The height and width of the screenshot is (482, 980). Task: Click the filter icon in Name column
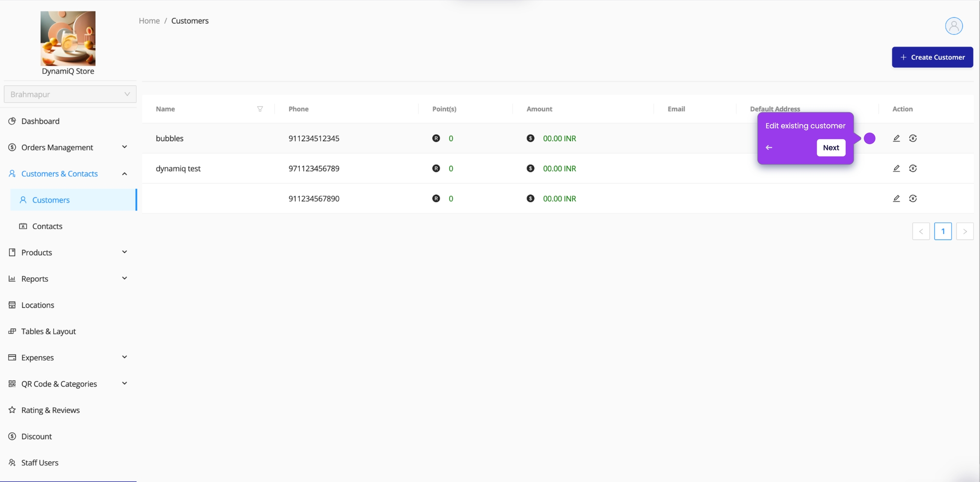pyautogui.click(x=260, y=109)
